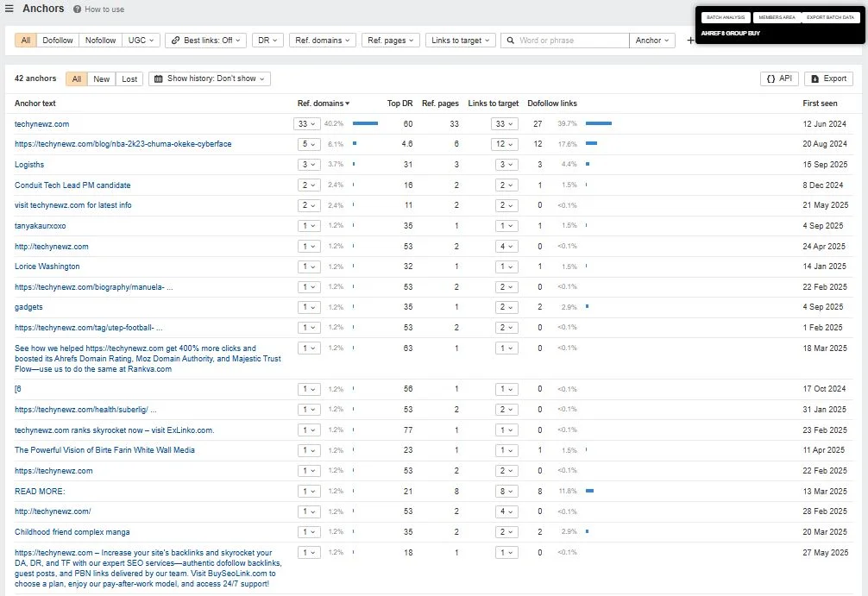Click the search magnifier icon

coord(511,41)
